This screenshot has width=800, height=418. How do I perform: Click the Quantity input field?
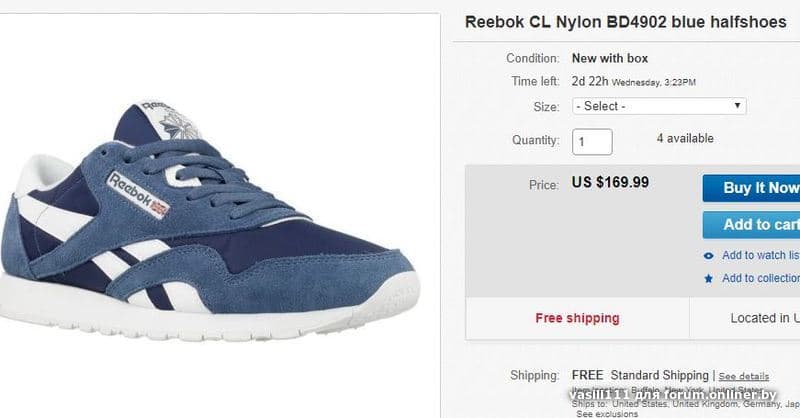point(592,141)
